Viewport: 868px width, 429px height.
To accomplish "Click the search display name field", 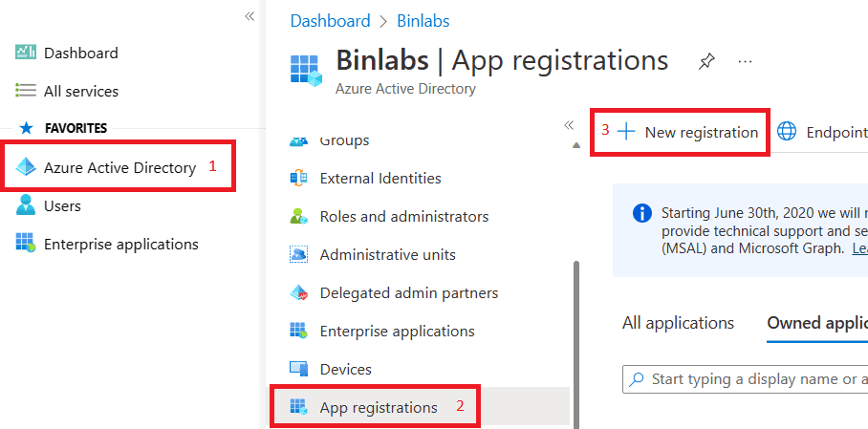I will pyautogui.click(x=755, y=379).
